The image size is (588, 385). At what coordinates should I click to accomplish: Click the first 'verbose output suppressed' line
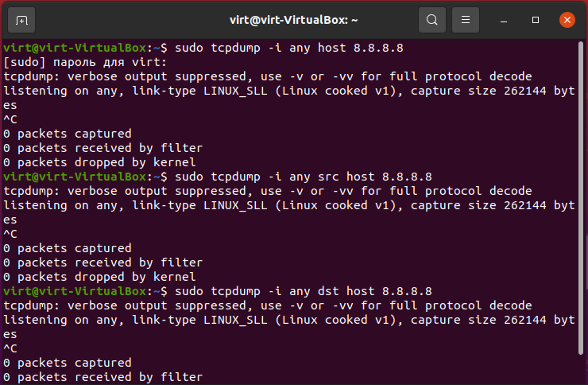click(268, 76)
